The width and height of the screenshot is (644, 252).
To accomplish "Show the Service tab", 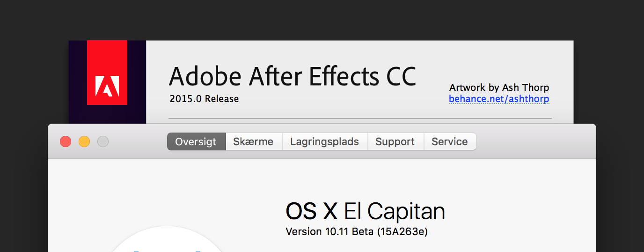I will tap(450, 141).
